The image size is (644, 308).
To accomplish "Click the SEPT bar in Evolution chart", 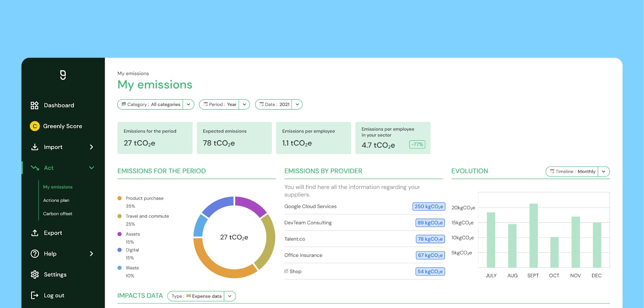I will click(534, 236).
